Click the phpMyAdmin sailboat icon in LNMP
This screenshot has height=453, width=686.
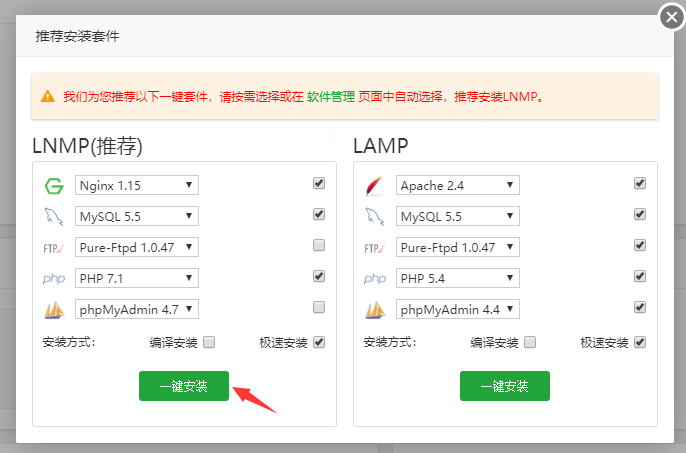click(54, 310)
